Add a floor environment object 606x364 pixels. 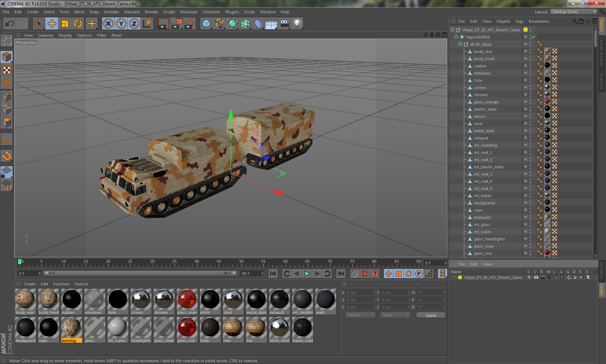pyautogui.click(x=271, y=24)
